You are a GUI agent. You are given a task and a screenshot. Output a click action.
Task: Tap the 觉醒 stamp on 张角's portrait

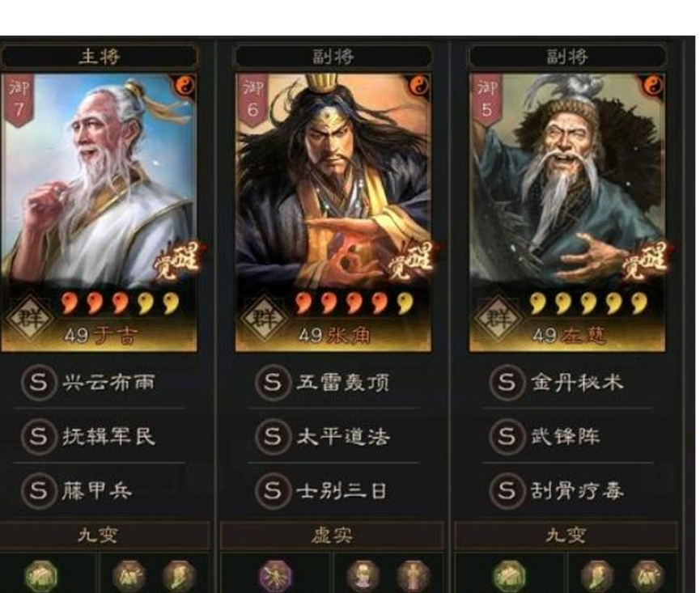click(x=409, y=261)
